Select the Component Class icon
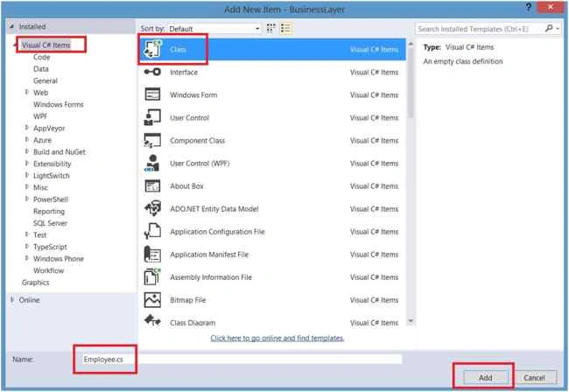 (x=152, y=140)
